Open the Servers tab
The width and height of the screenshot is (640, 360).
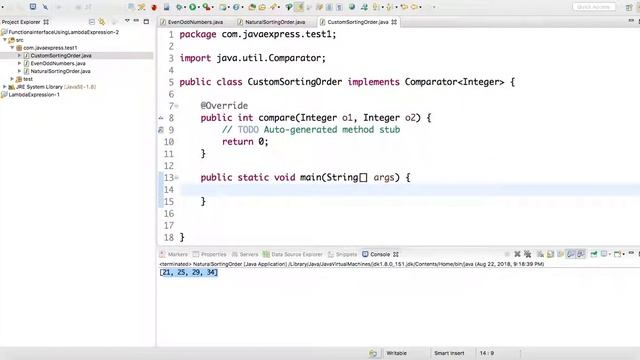(x=245, y=254)
